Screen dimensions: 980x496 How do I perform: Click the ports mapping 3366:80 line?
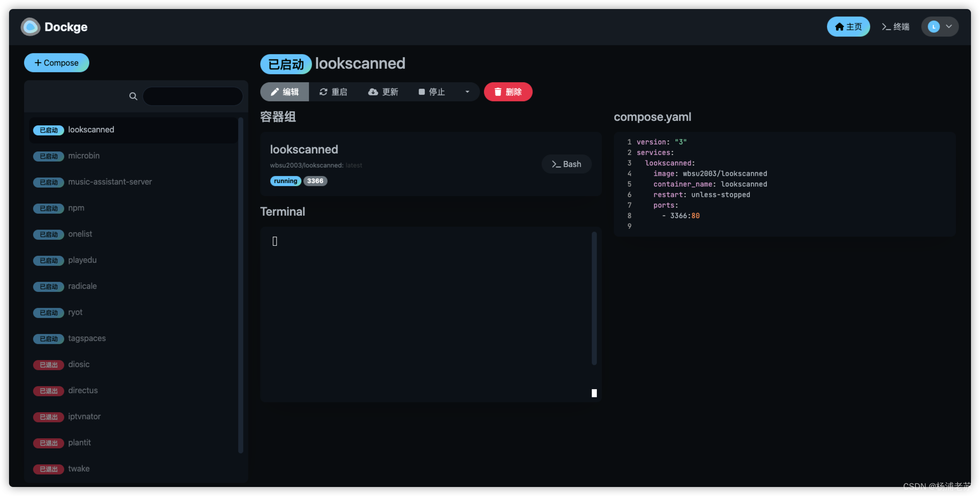coord(681,216)
